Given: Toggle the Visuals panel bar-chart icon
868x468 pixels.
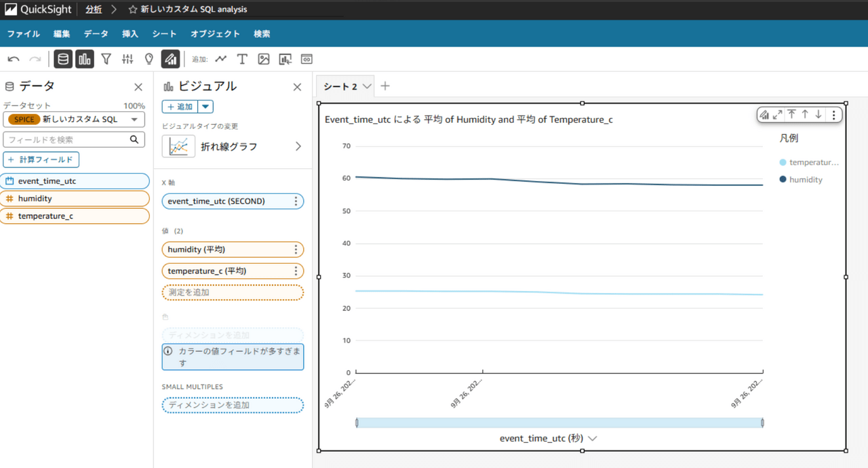Looking at the screenshot, I should (85, 60).
